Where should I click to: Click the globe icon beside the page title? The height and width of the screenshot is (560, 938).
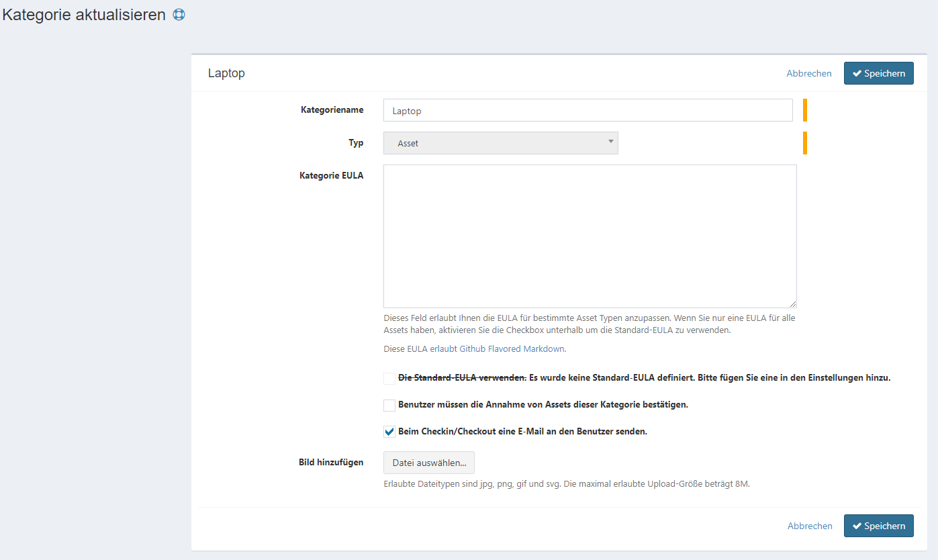click(178, 13)
